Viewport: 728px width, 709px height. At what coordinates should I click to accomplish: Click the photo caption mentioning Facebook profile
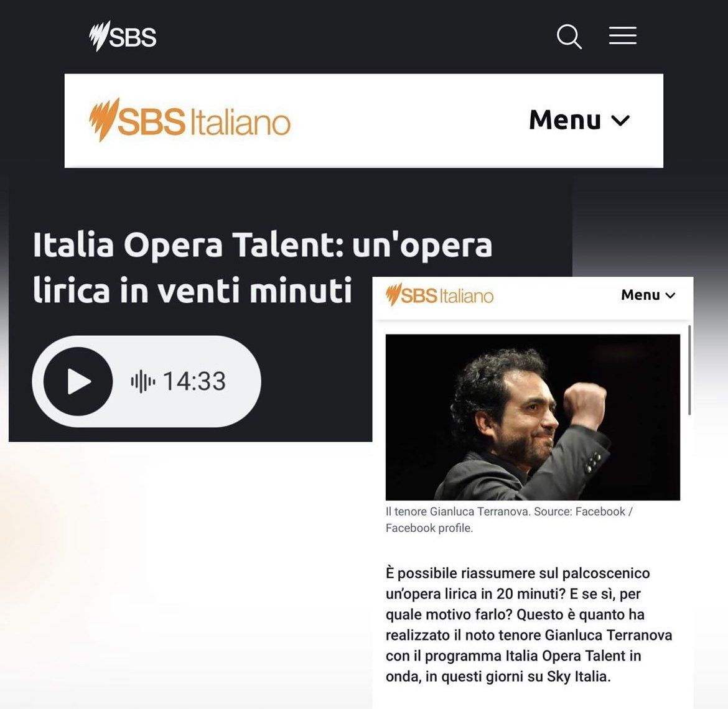click(509, 520)
